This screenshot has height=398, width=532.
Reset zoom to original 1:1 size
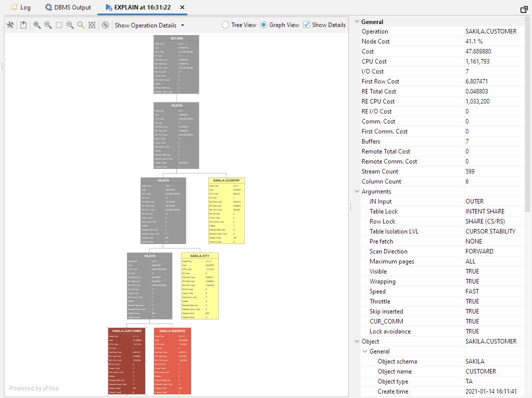[71, 24]
